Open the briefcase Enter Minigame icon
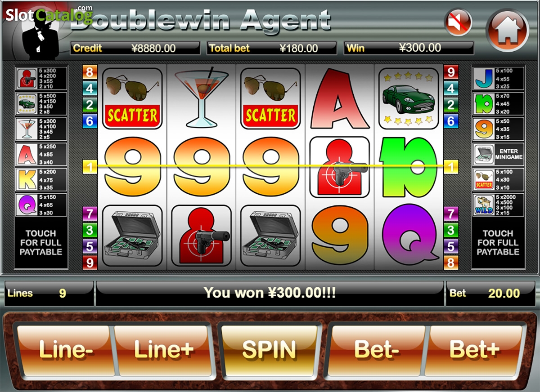This screenshot has height=392, width=540. pos(483,154)
